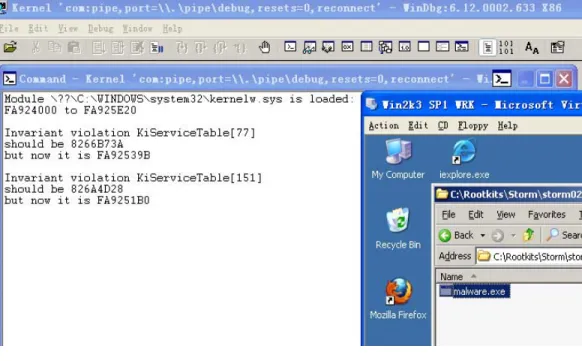Click the Break toolbar icon
The height and width of the screenshot is (361, 582).
pyautogui.click(x=157, y=48)
